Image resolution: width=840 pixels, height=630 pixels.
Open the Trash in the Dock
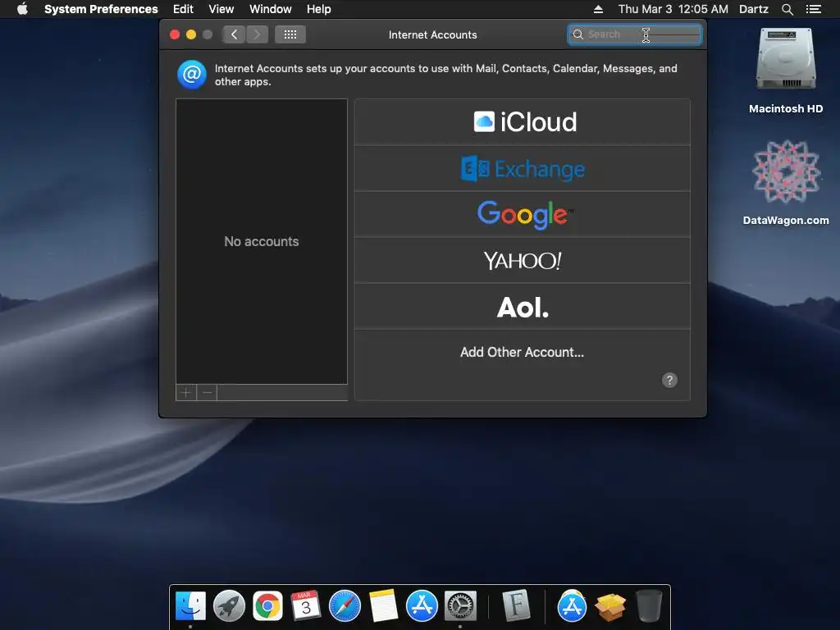click(x=650, y=606)
